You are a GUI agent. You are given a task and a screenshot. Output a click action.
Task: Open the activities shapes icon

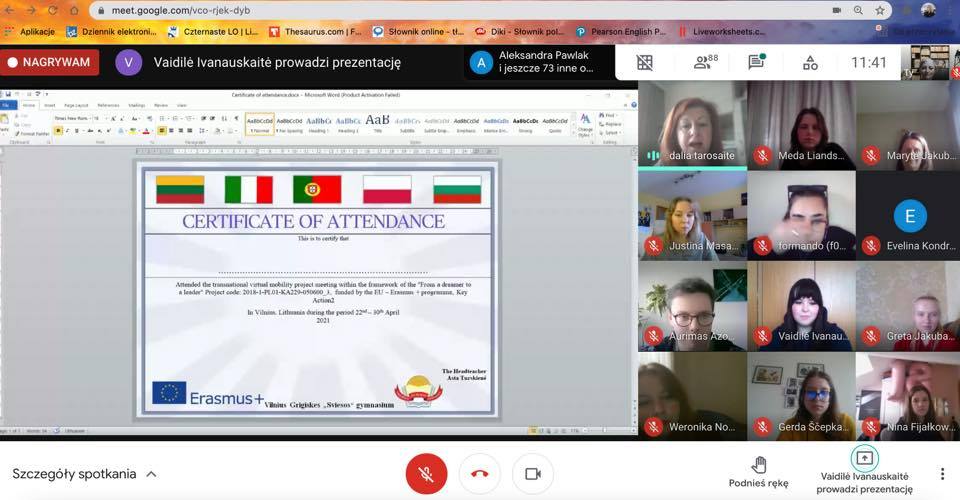[x=810, y=62]
